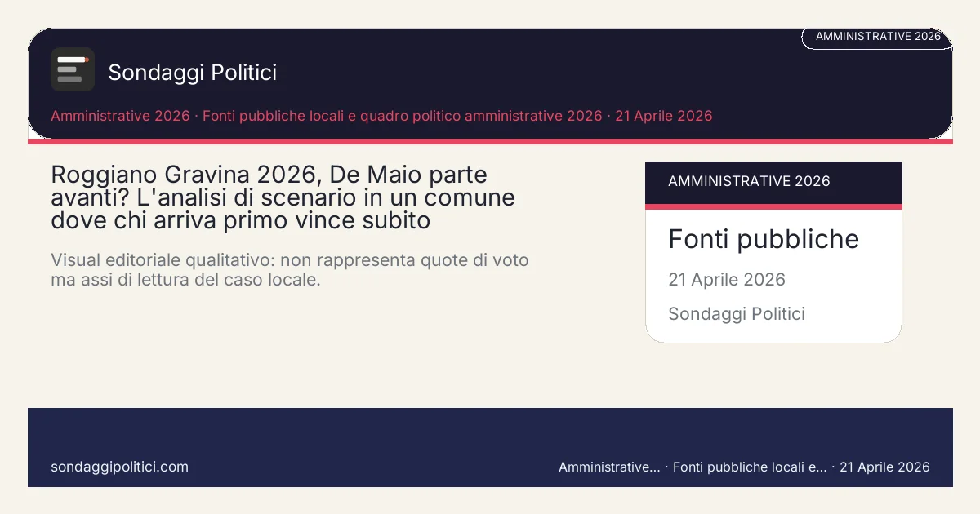The height and width of the screenshot is (514, 980).
Task: Click the 21 Aprile 2026 date in header
Action: [x=663, y=116]
